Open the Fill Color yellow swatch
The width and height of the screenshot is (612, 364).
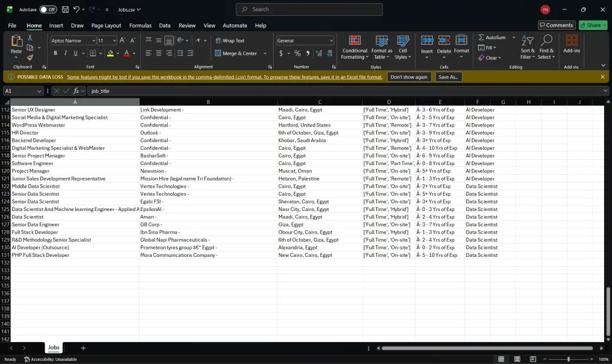pyautogui.click(x=110, y=53)
